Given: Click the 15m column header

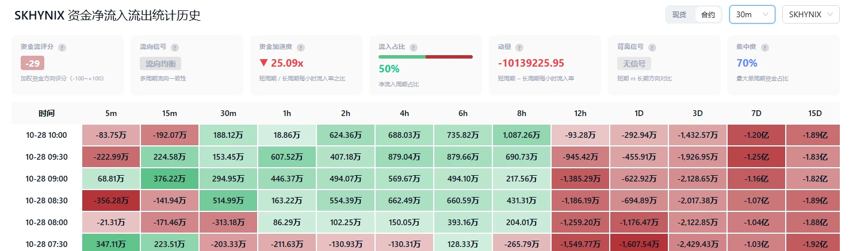Looking at the screenshot, I should click(x=170, y=114).
